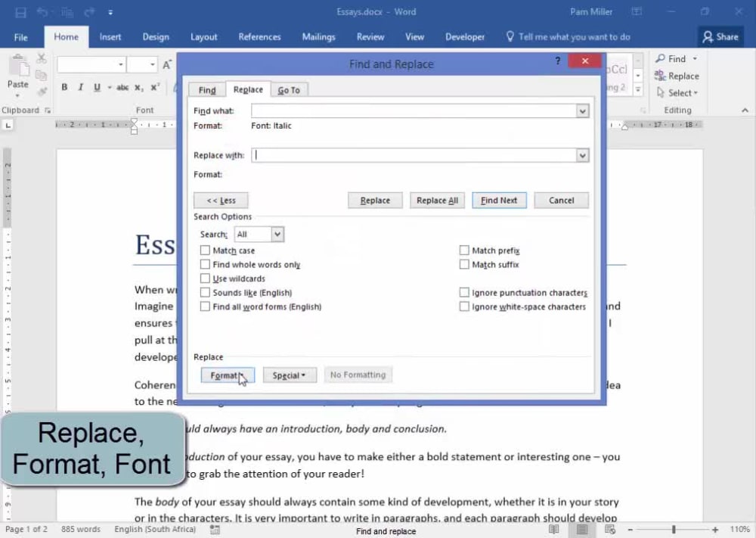Click the Redo icon in Quick Access

click(x=90, y=13)
